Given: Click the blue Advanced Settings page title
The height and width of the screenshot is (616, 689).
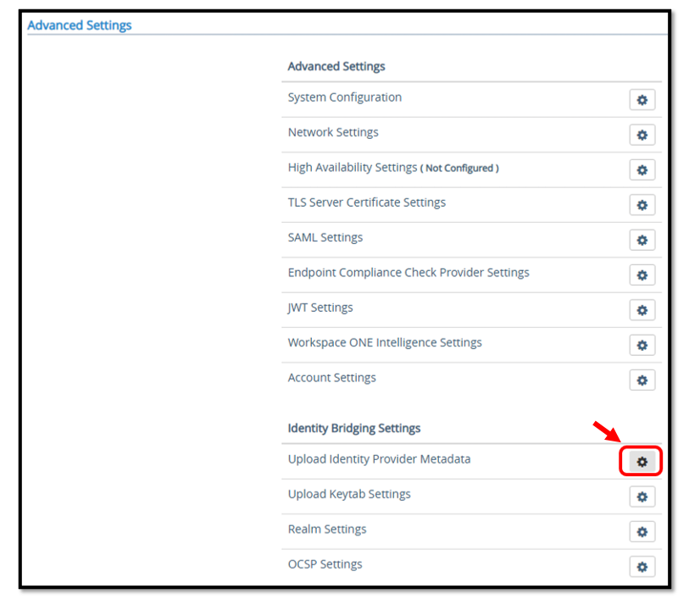Looking at the screenshot, I should tap(80, 25).
